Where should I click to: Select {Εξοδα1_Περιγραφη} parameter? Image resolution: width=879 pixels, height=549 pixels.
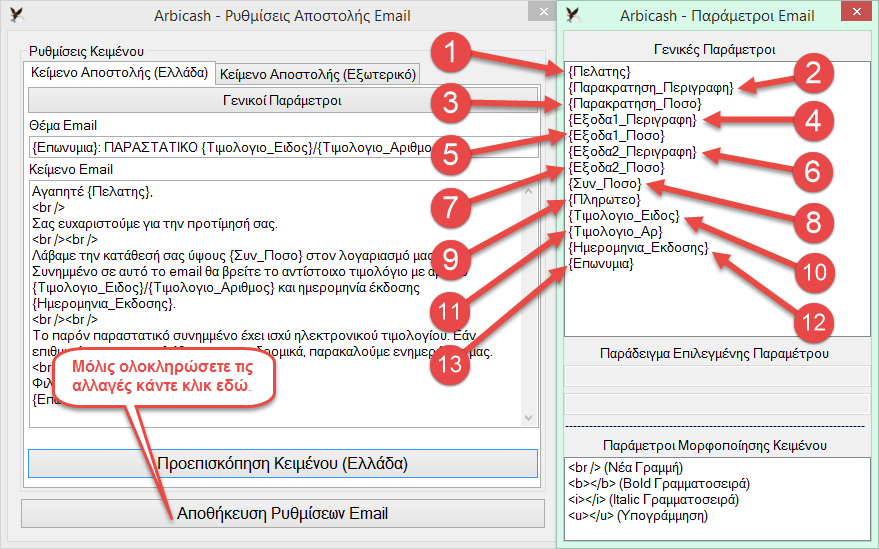[x=632, y=120]
